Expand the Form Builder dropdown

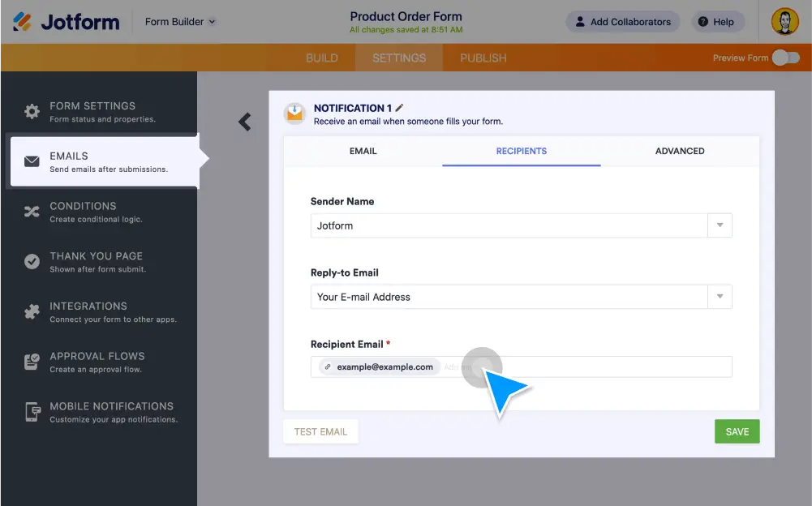(x=180, y=22)
